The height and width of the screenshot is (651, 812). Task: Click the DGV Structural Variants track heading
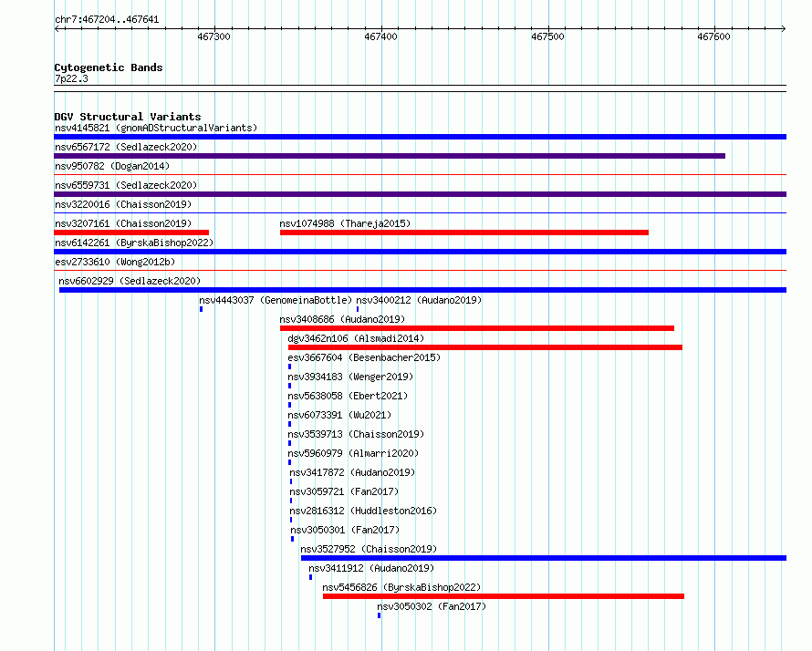[128, 117]
